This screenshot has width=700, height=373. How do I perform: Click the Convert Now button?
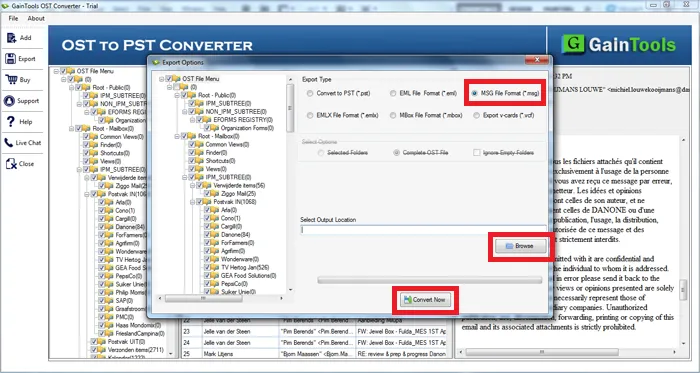[425, 300]
